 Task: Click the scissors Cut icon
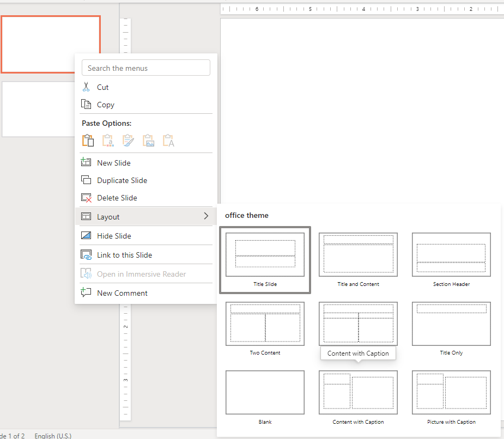86,87
